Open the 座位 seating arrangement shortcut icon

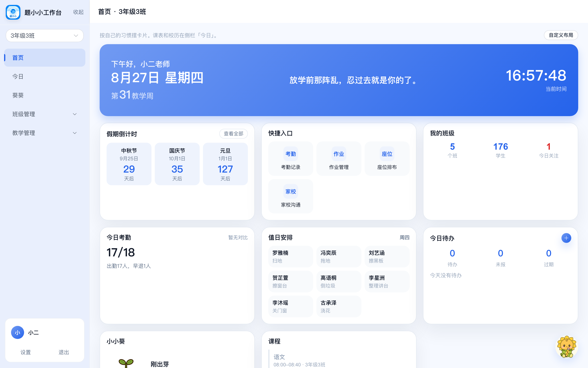387,154
